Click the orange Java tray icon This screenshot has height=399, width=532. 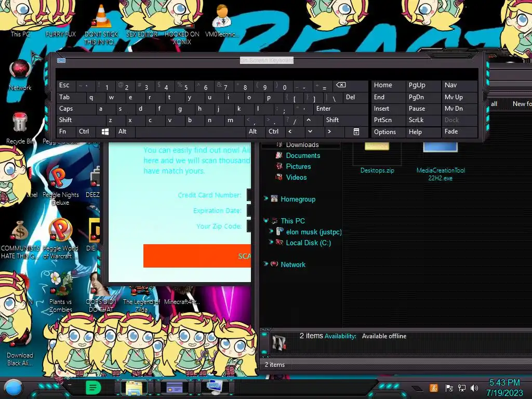coord(434,388)
